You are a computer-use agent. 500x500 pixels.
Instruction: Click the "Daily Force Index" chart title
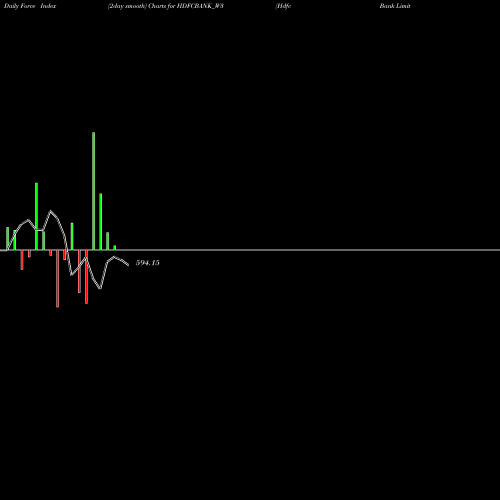point(30,6)
